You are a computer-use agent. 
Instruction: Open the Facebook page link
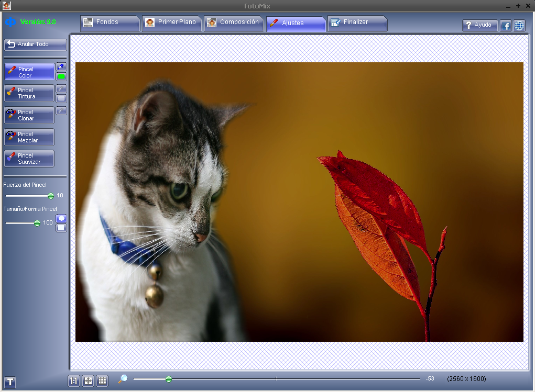pyautogui.click(x=505, y=25)
